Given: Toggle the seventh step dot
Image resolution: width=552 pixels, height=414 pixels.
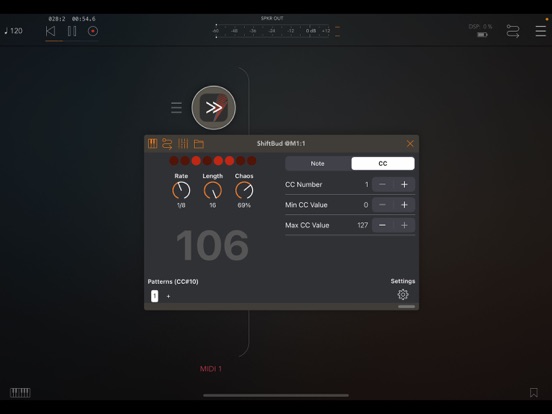Looking at the screenshot, I should click(x=240, y=161).
